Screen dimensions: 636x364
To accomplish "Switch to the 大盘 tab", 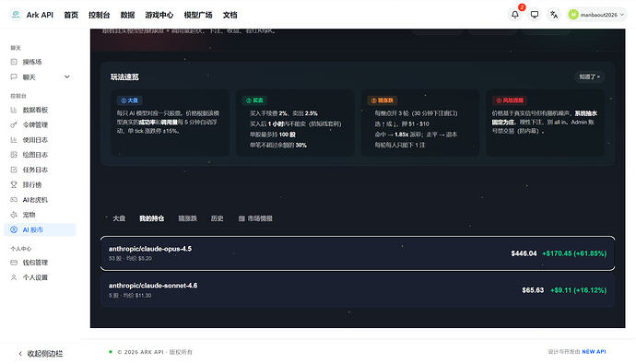I will [x=119, y=218].
